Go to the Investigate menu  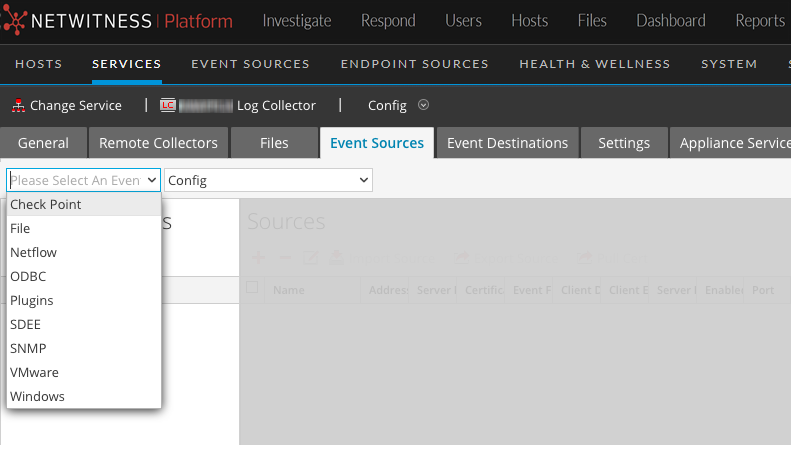(x=299, y=21)
